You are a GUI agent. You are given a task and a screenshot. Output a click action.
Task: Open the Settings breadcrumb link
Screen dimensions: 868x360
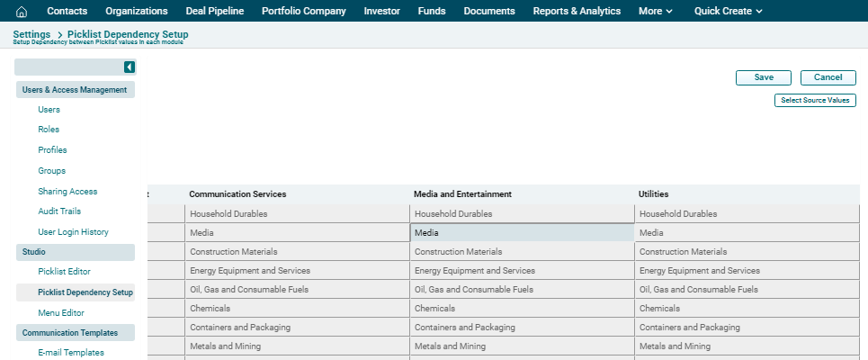coord(31,34)
